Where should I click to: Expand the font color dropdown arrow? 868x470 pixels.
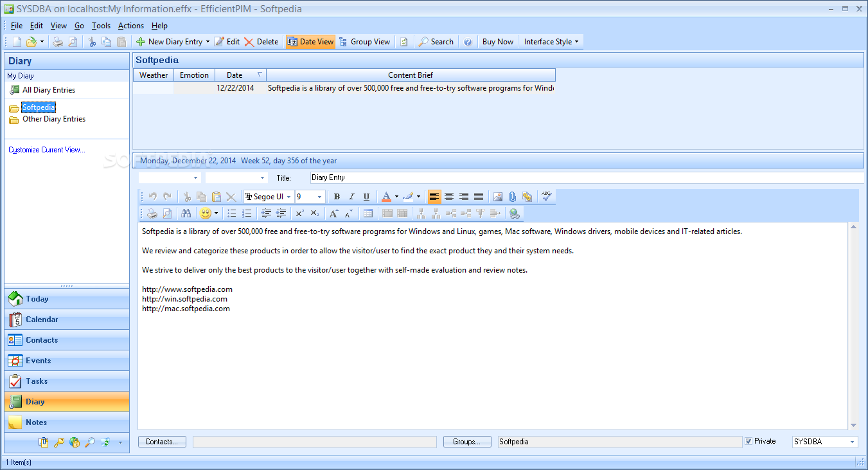(396, 197)
